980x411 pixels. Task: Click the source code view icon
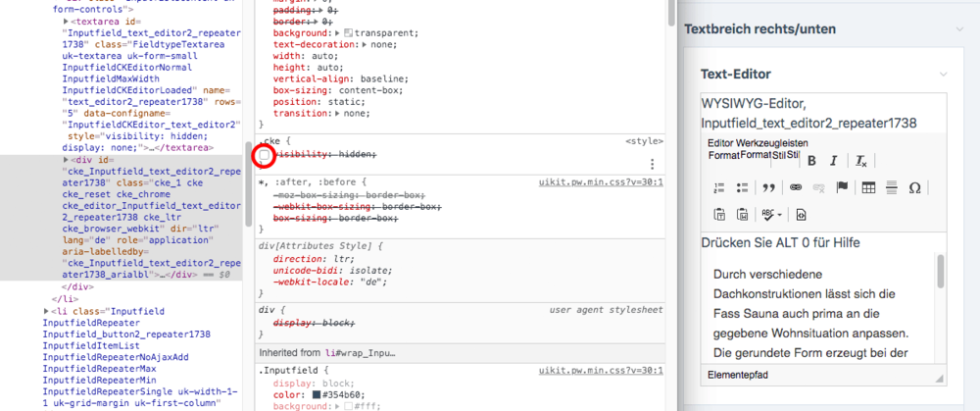pos(801,214)
